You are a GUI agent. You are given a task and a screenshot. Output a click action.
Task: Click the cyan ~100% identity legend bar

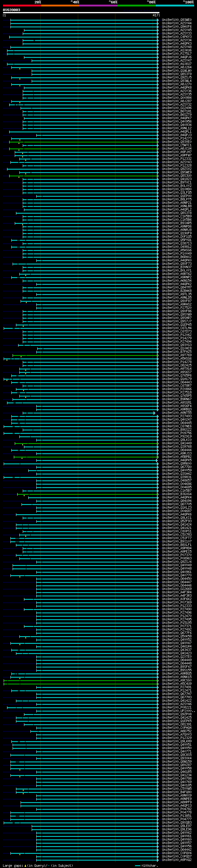(x=175, y=6)
